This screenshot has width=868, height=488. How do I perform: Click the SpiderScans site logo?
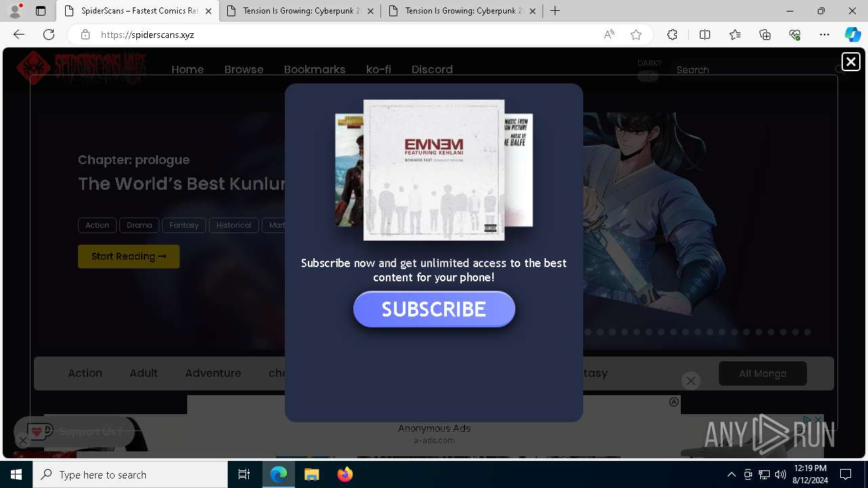pyautogui.click(x=81, y=68)
